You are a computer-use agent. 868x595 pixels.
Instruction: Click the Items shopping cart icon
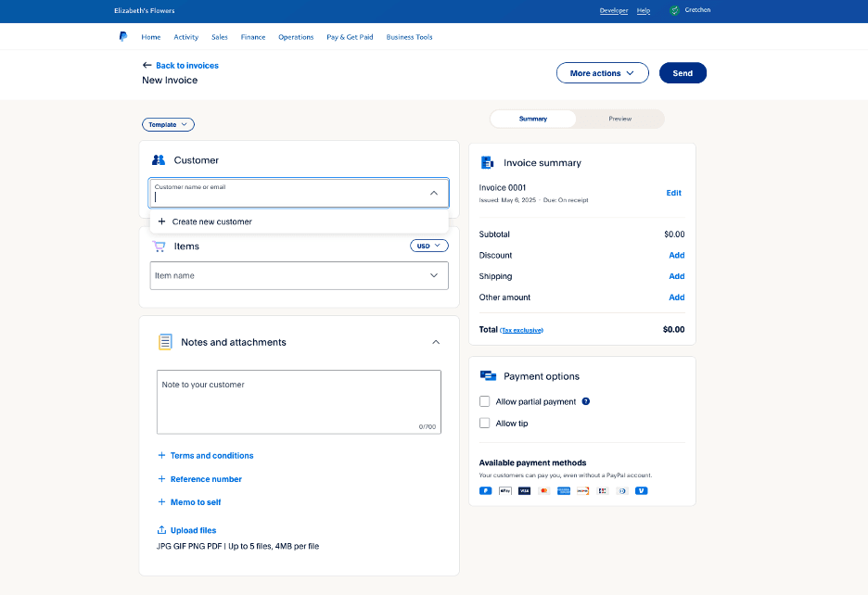coord(159,246)
